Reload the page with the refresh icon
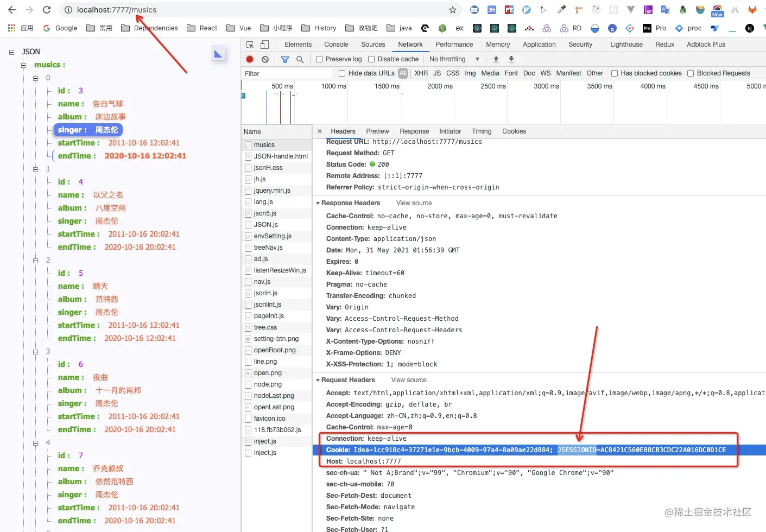The height and width of the screenshot is (532, 766). click(x=47, y=10)
